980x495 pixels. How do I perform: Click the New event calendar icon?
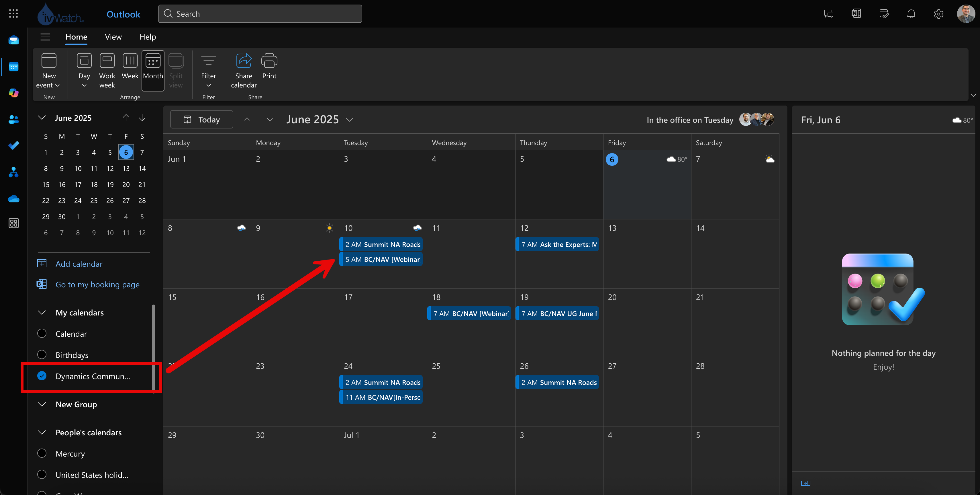pyautogui.click(x=49, y=61)
